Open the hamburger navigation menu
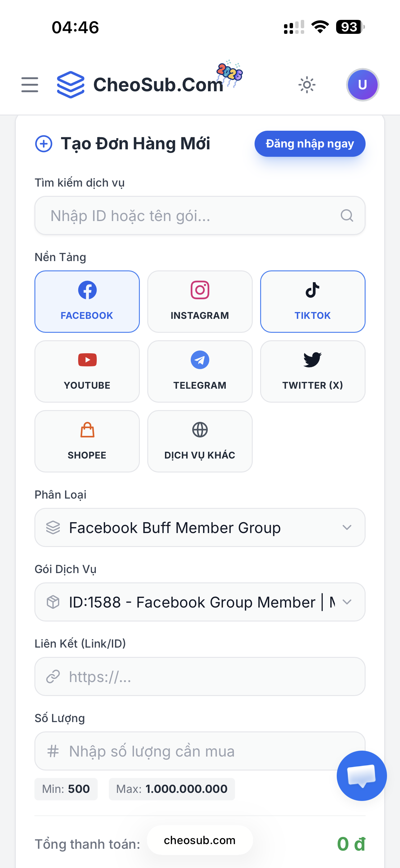 (30, 84)
